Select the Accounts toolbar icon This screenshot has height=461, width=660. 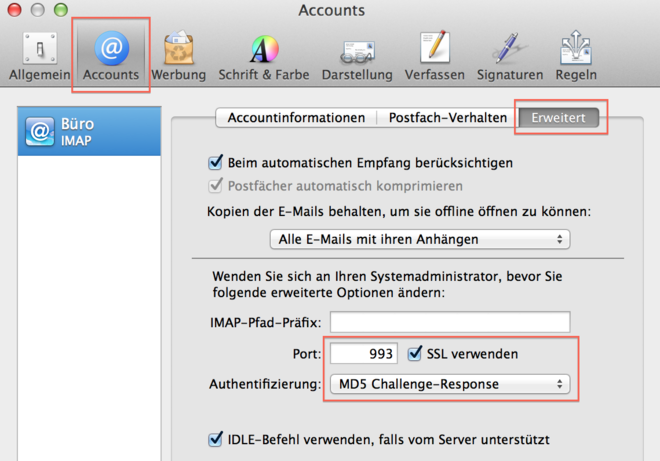(111, 56)
